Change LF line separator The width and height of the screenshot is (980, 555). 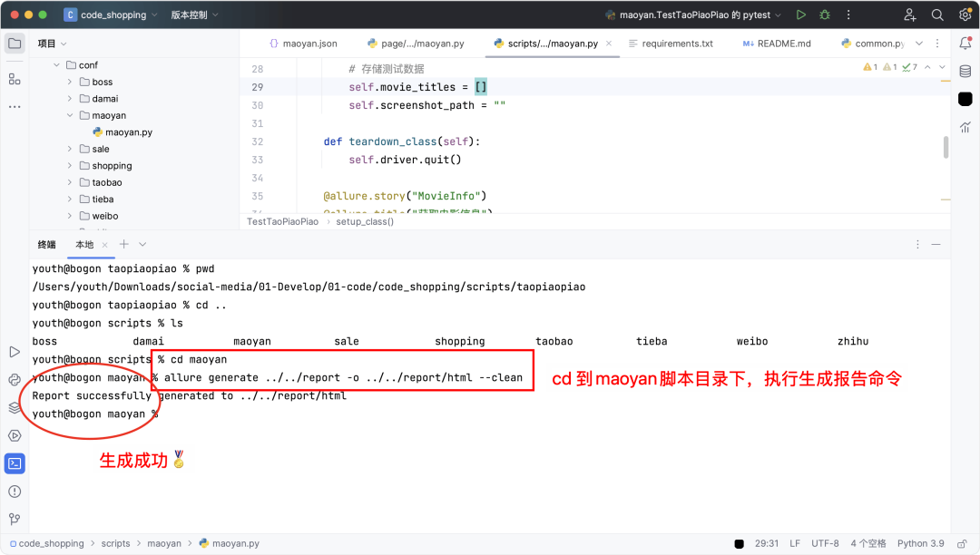click(794, 544)
